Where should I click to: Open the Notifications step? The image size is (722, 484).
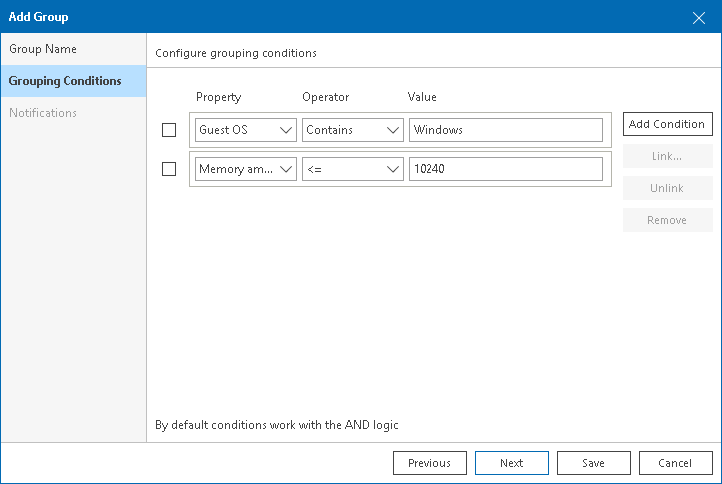(x=43, y=113)
